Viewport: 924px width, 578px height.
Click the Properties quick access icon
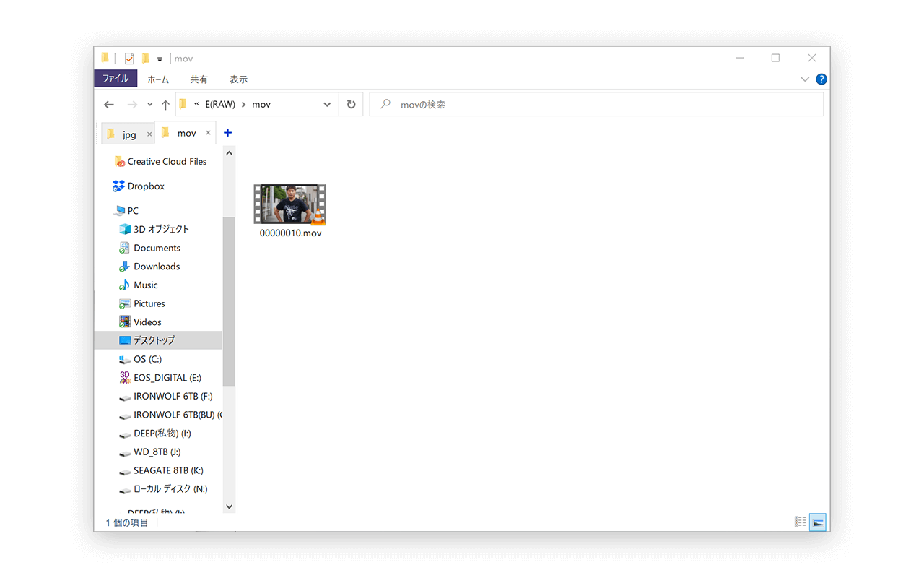(129, 59)
